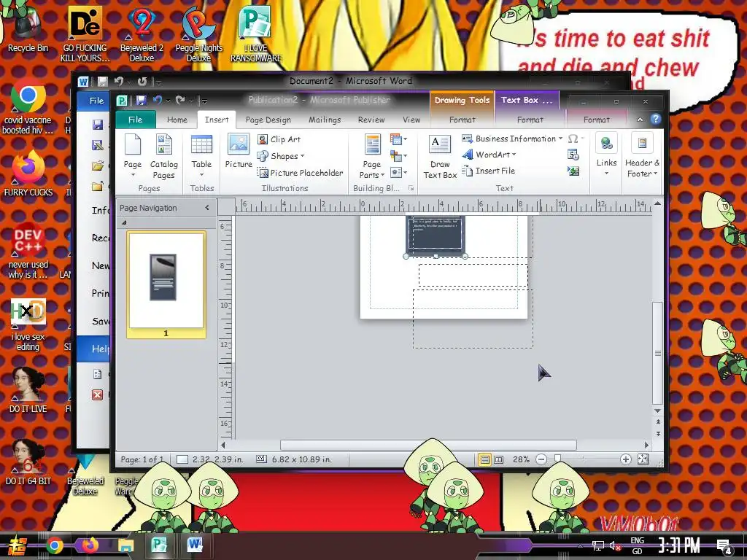Open the Recycle Bin desktop icon
The width and height of the screenshot is (747, 560).
28,29
